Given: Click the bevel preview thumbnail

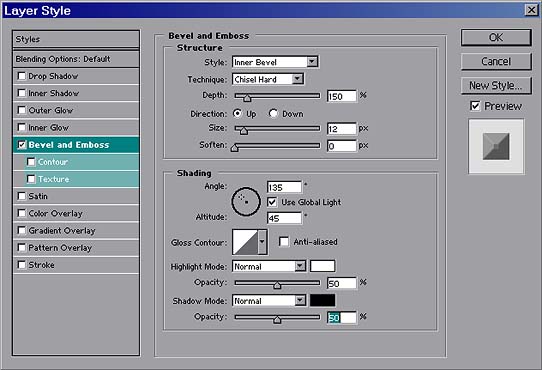Looking at the screenshot, I should tap(496, 146).
